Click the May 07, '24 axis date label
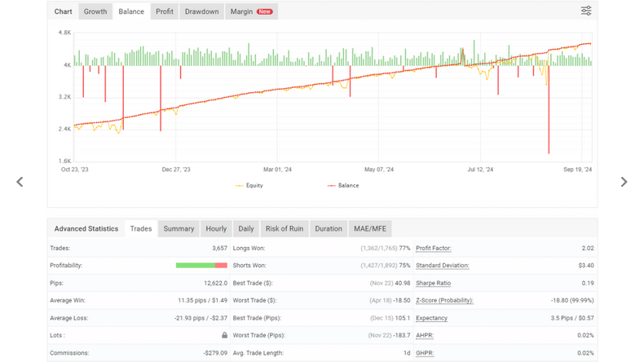Image resolution: width=644 pixels, height=362 pixels. point(379,170)
